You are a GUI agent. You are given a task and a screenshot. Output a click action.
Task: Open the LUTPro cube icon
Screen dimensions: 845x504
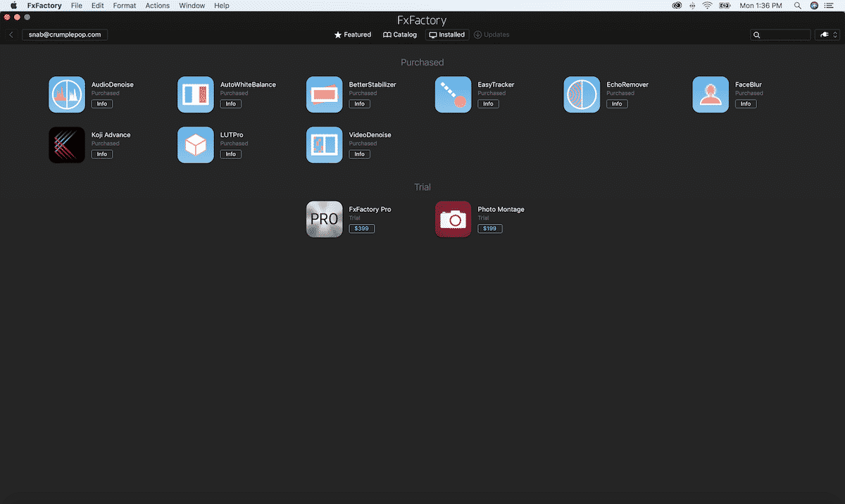point(196,145)
